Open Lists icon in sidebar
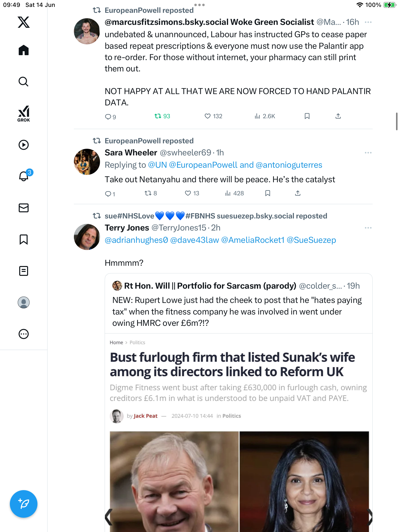This screenshot has height=532, width=399. (x=24, y=271)
